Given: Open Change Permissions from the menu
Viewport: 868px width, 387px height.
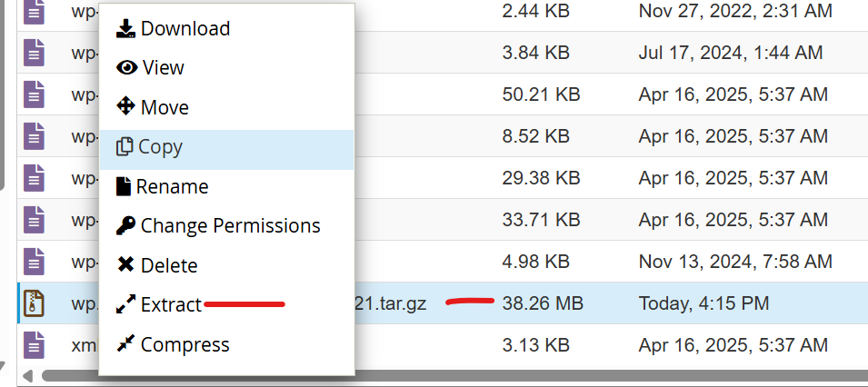Looking at the screenshot, I should (x=230, y=225).
